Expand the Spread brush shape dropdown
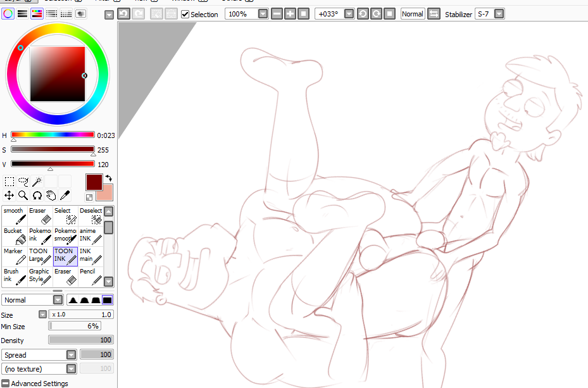This screenshot has height=388, width=588. pos(71,355)
